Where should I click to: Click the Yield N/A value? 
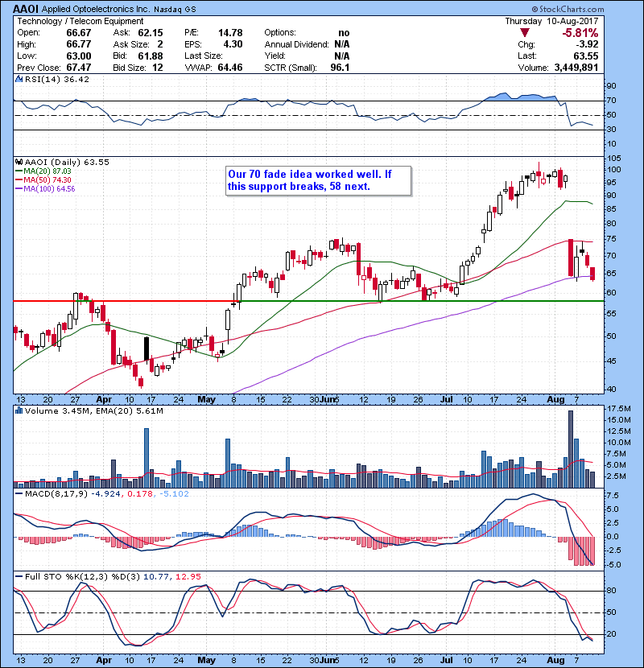coord(342,56)
